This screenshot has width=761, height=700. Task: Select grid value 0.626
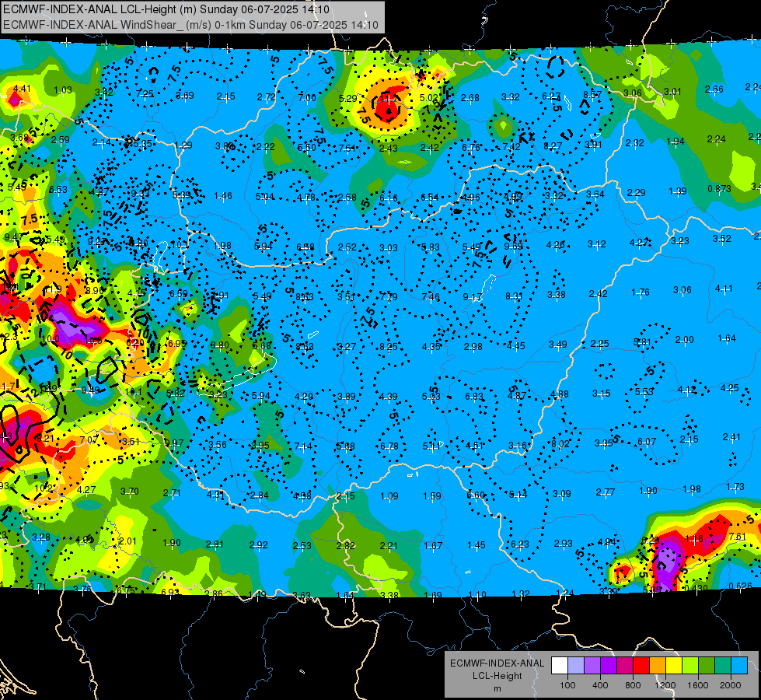tap(740, 586)
